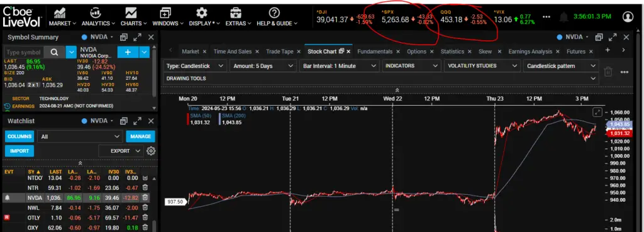The height and width of the screenshot is (232, 644).
Task: Toggle the NVDA alert bell in watchlist
Action: tap(7, 197)
